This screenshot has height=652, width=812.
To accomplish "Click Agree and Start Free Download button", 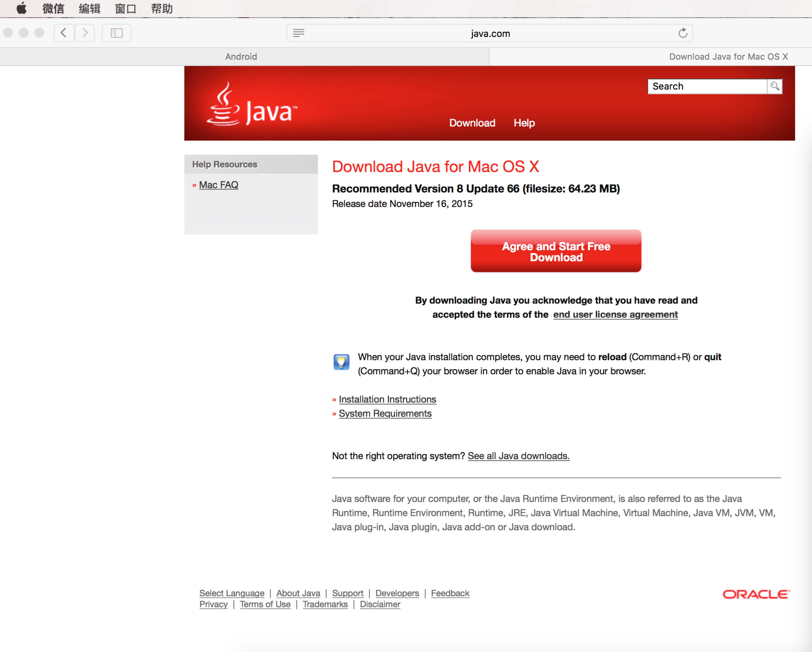I will pos(556,251).
